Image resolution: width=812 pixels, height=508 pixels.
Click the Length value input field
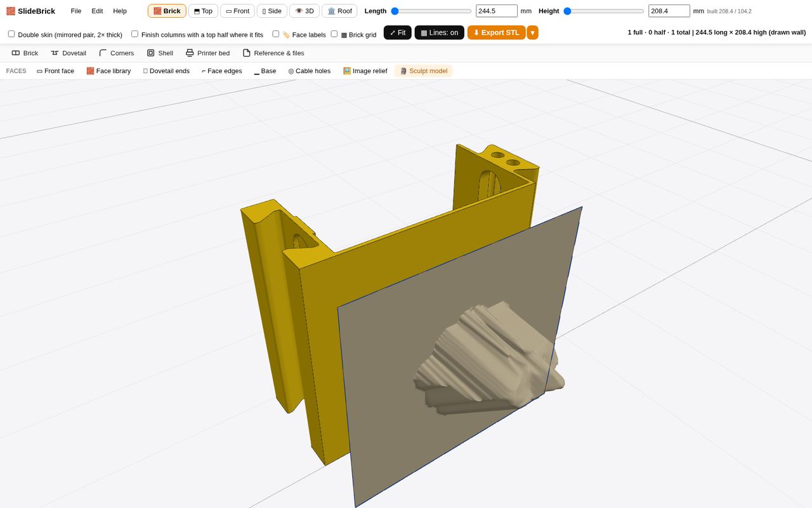[497, 11]
